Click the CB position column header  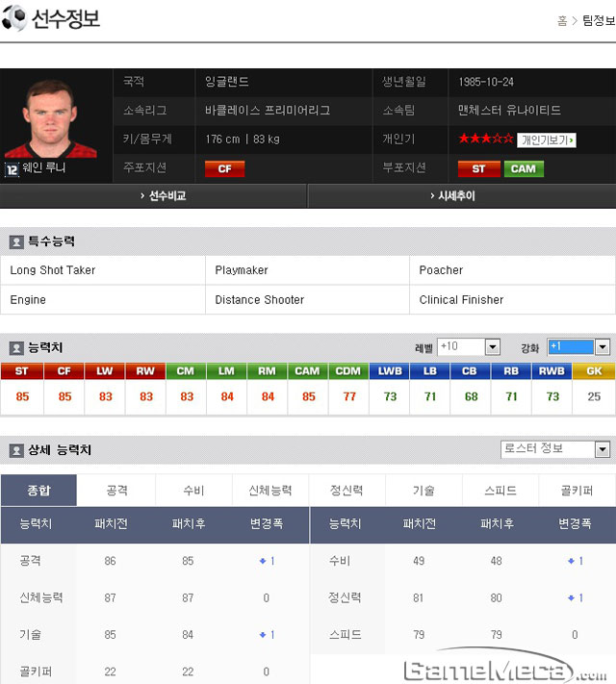(x=470, y=371)
